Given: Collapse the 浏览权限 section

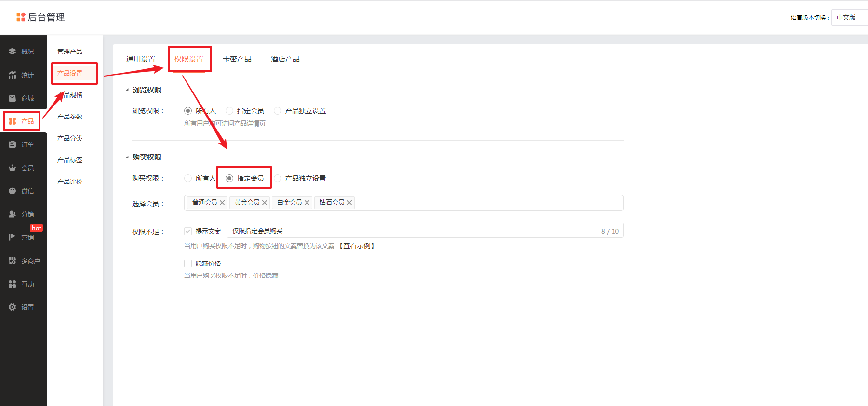Looking at the screenshot, I should tap(127, 90).
